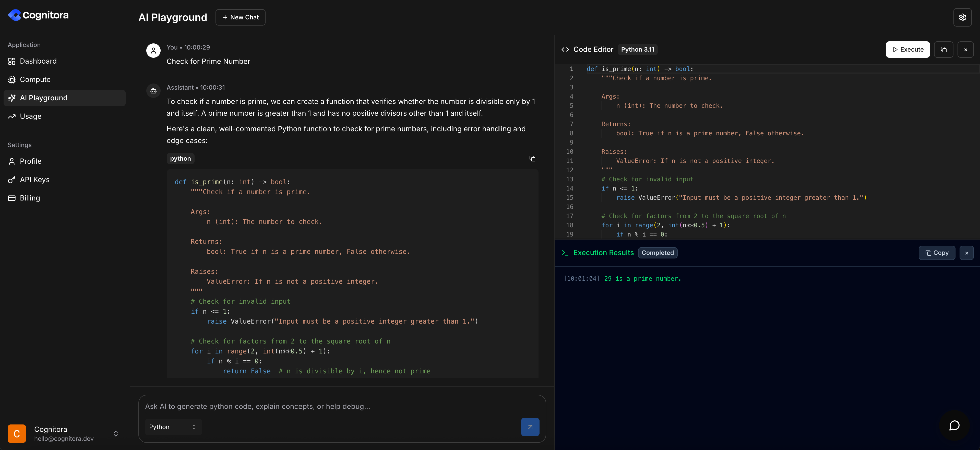Viewport: 980px width, 450px height.
Task: Expand account switcher chevrons
Action: pos(116,434)
